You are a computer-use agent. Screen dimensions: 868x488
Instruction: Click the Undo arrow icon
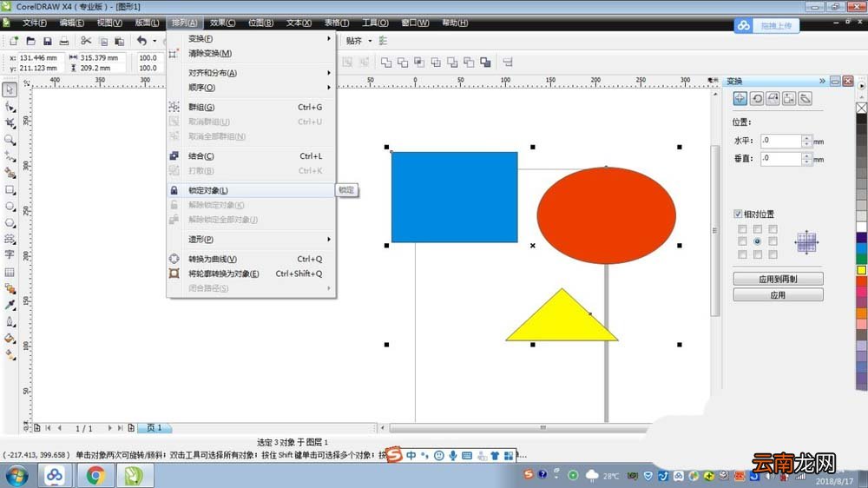click(142, 41)
